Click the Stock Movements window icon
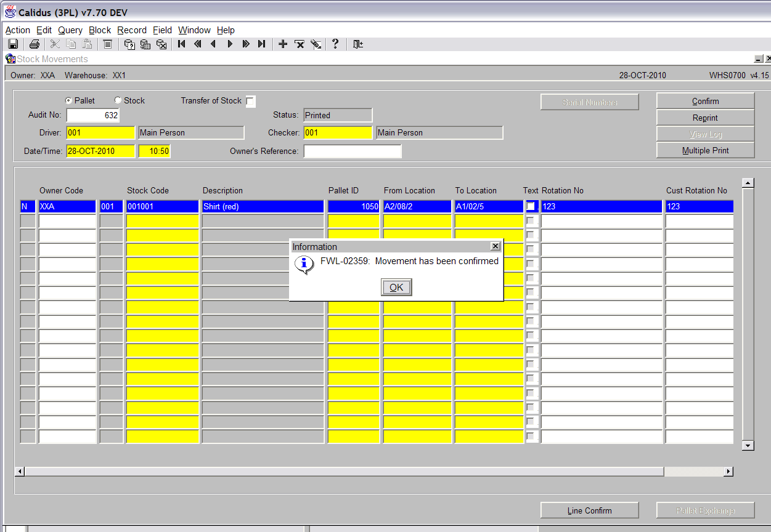 click(10, 59)
